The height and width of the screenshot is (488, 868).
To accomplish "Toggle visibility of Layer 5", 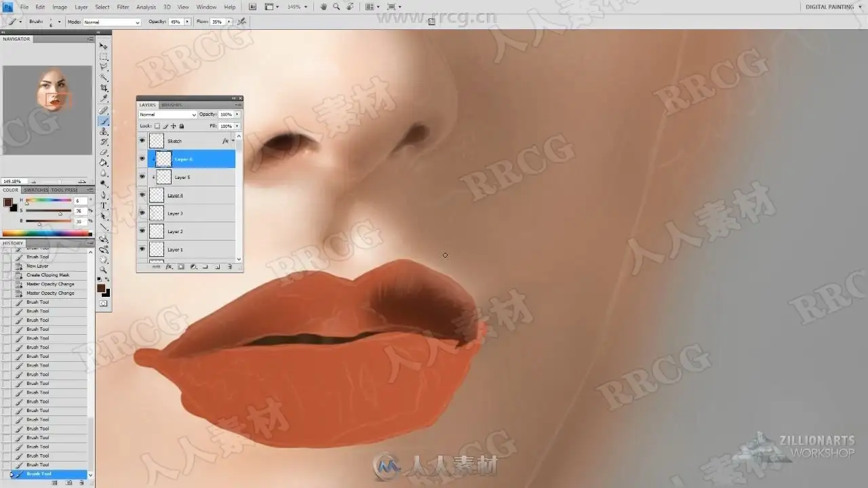I will coord(142,177).
